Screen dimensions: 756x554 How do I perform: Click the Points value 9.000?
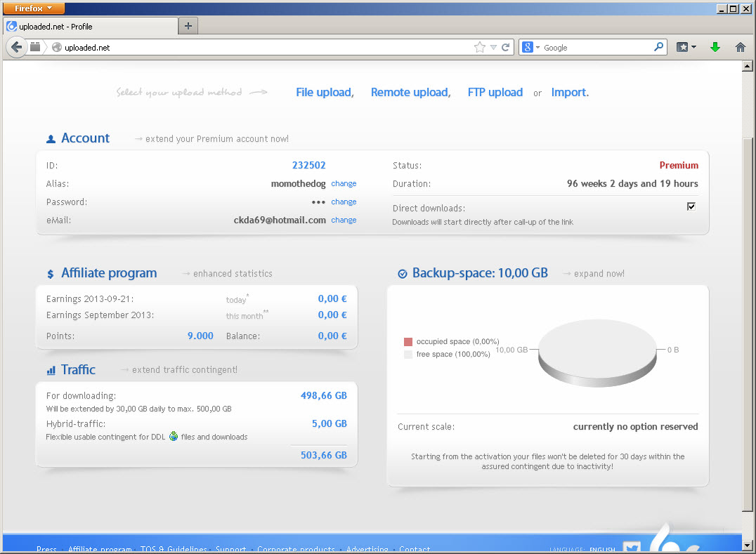pos(200,336)
